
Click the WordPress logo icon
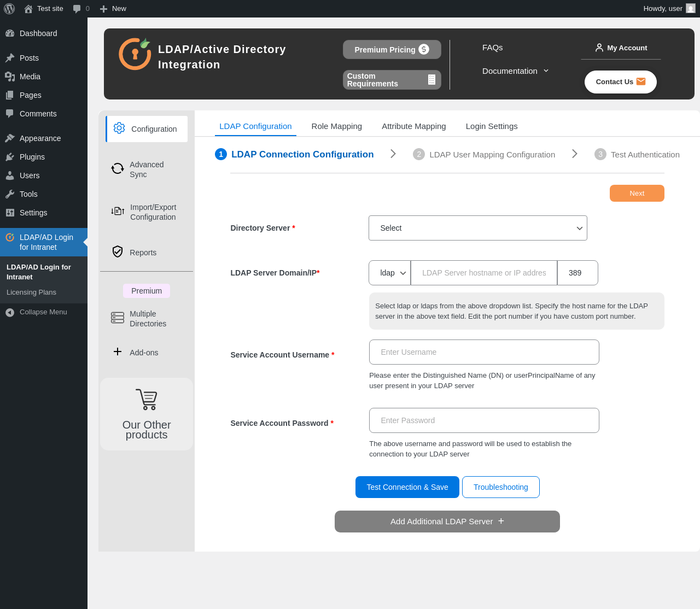pyautogui.click(x=9, y=9)
